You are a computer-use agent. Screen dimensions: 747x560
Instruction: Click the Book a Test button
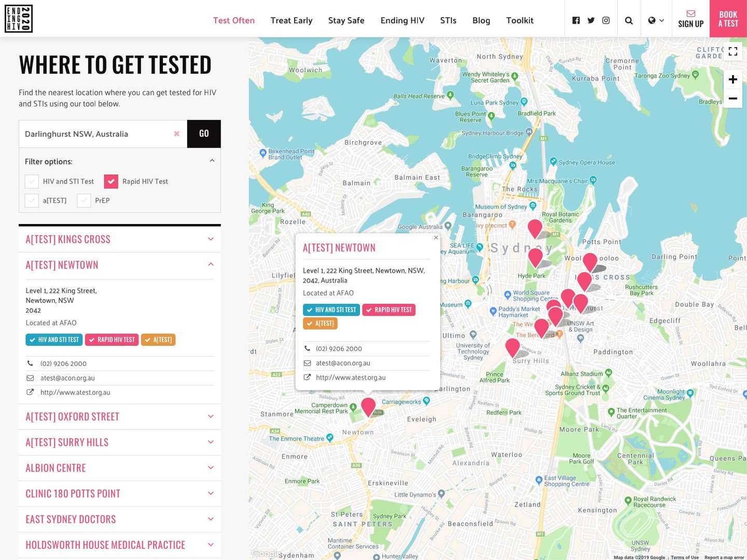(728, 19)
